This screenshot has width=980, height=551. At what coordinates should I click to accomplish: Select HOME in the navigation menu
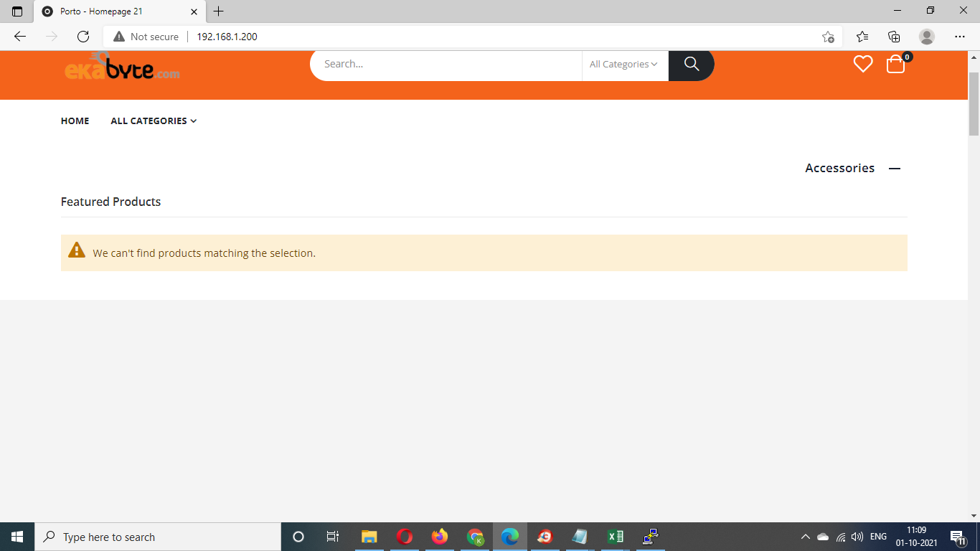coord(75,121)
